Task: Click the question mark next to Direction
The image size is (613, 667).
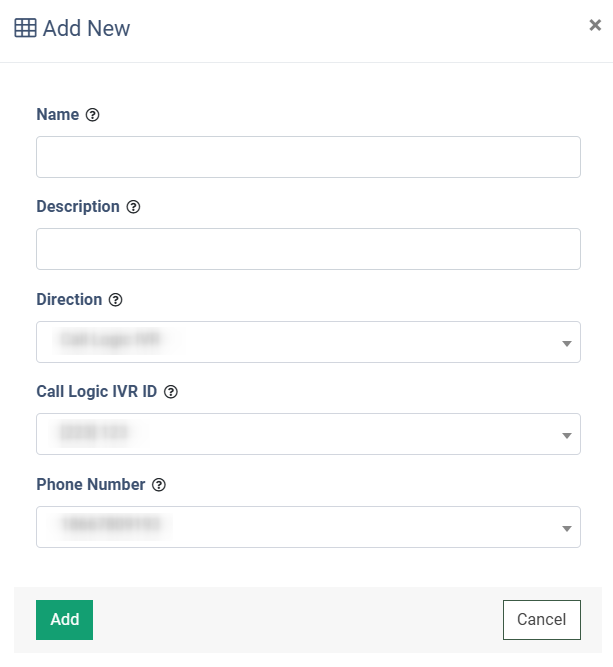Action: click(115, 300)
